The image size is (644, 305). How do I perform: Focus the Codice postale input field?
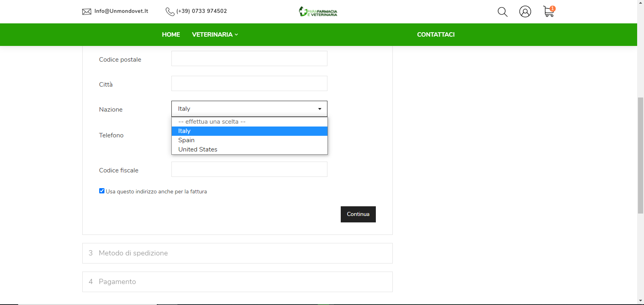249,58
